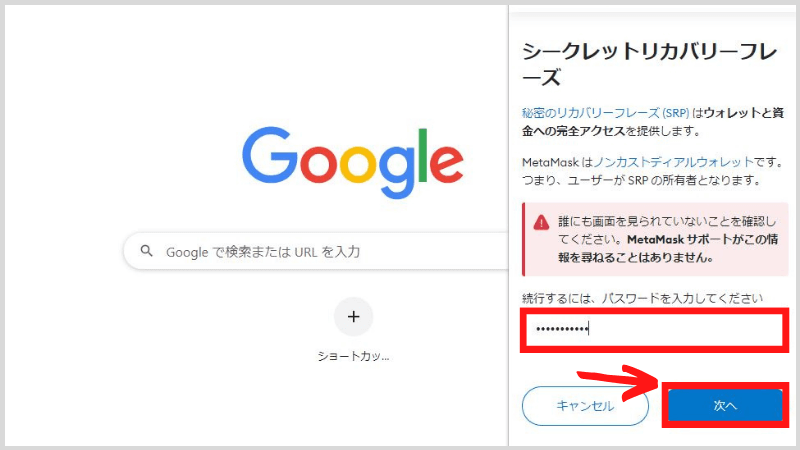Click the Google logo
The height and width of the screenshot is (450, 800).
[353, 162]
